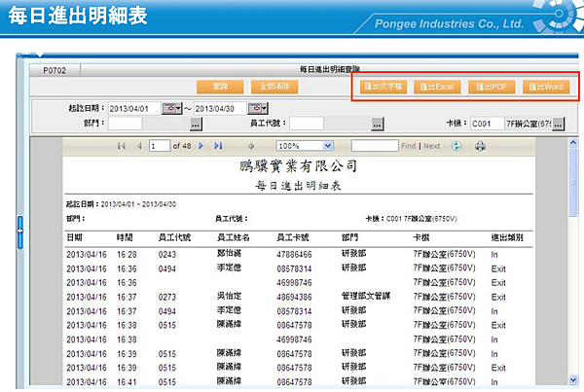Browse card readers with ellipsis button
The image size is (584, 392).
pyautogui.click(x=558, y=124)
